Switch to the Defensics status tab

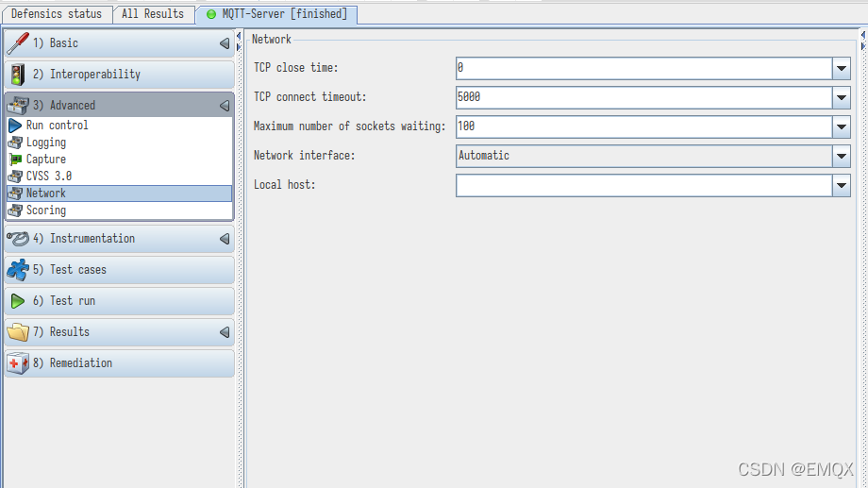point(57,14)
